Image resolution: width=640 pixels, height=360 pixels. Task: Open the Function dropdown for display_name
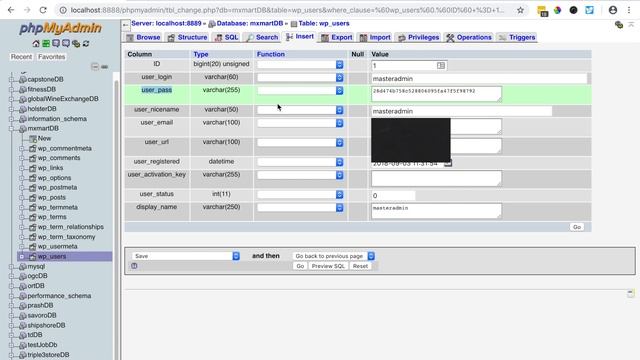click(x=300, y=208)
